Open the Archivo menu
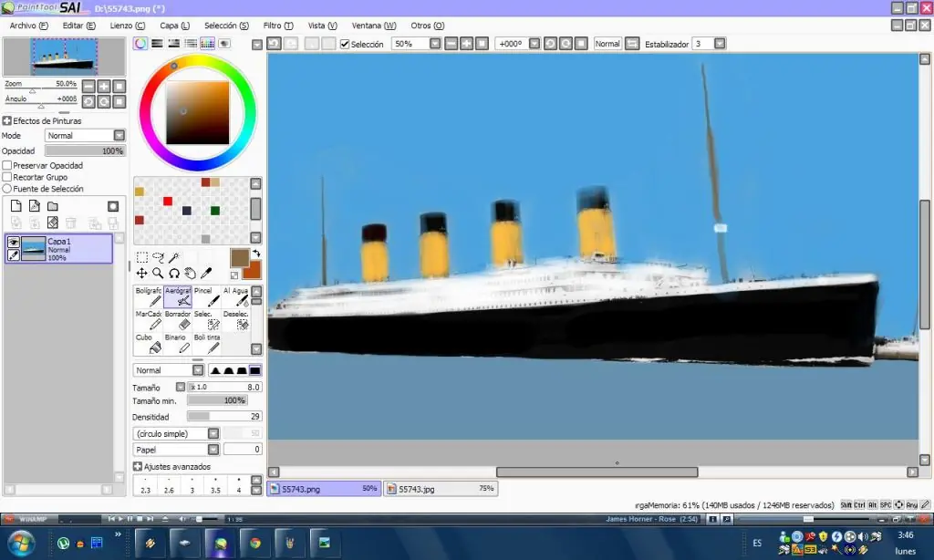 (28, 26)
